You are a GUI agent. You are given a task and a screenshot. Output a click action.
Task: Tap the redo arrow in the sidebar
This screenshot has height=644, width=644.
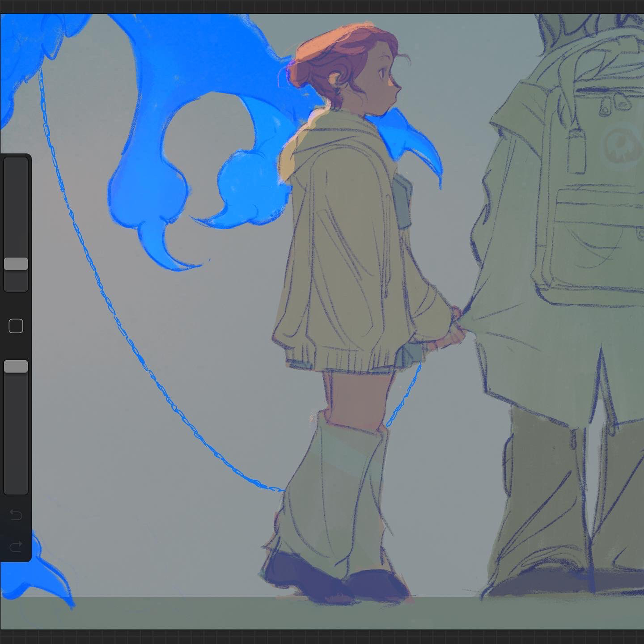(16, 546)
